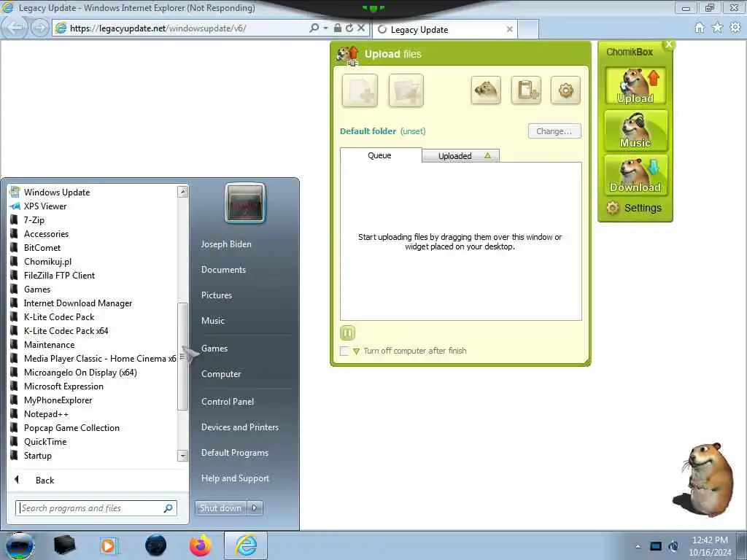Click the Internet Explorer taskbar button
747x560 pixels.
click(x=246, y=545)
